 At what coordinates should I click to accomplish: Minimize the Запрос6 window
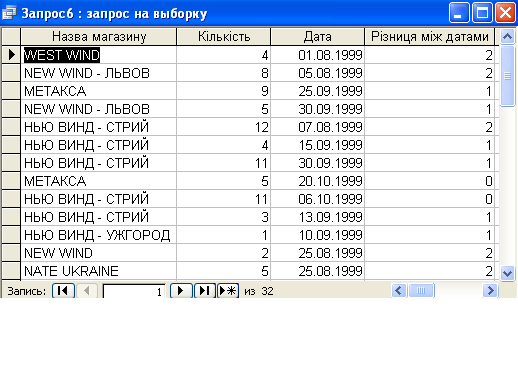coord(459,13)
